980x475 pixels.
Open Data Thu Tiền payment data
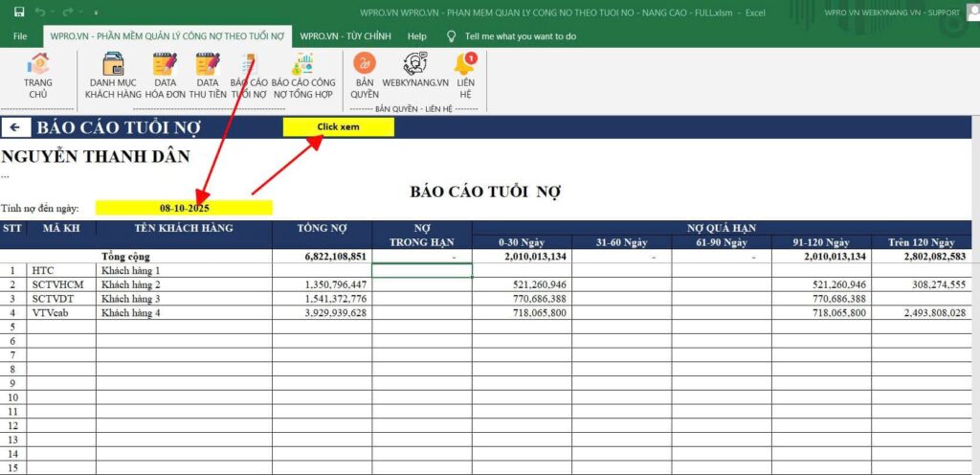click(x=208, y=75)
